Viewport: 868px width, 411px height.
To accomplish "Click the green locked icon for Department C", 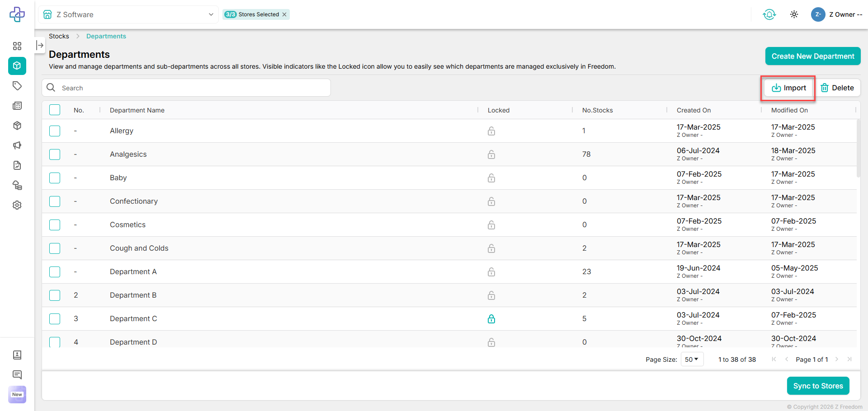I will tap(491, 319).
